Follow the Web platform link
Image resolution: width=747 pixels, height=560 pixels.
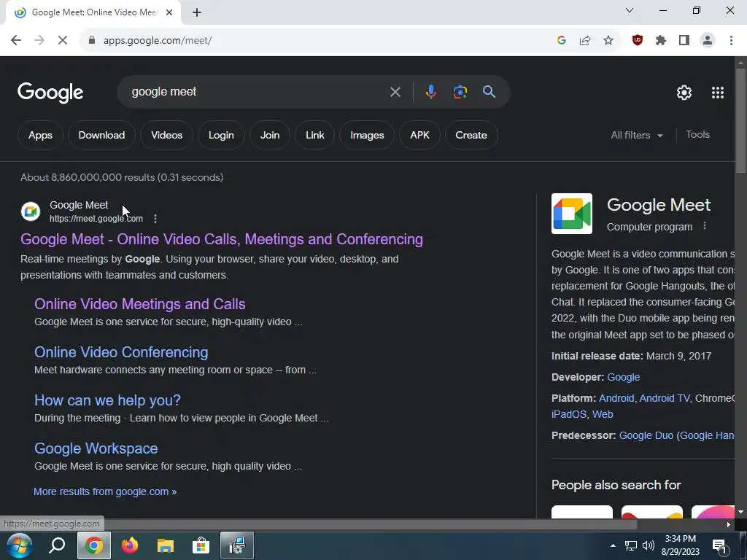(x=603, y=414)
